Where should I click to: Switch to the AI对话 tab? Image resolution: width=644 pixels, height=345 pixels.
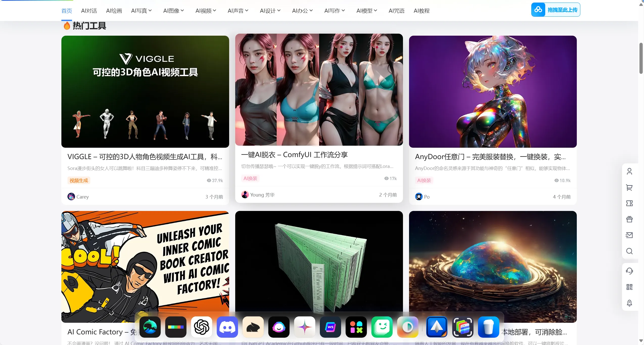click(89, 11)
